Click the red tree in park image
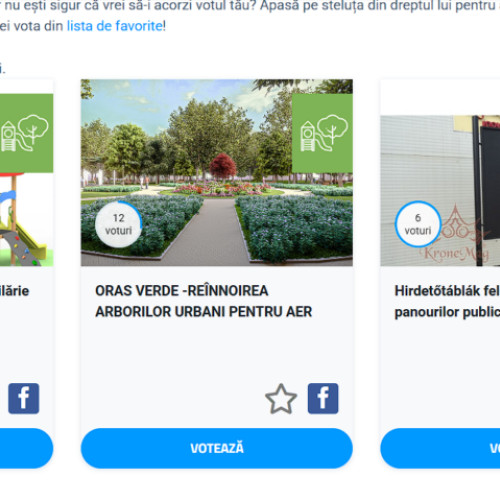 pyautogui.click(x=223, y=166)
